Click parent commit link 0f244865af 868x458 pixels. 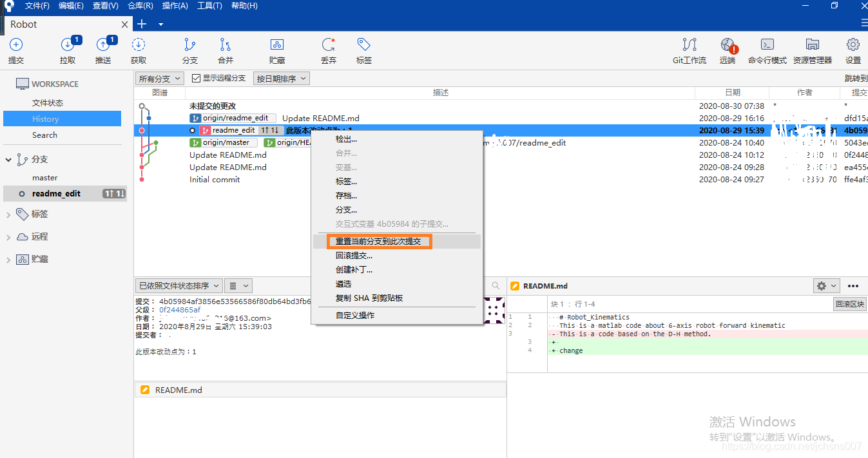[180, 310]
